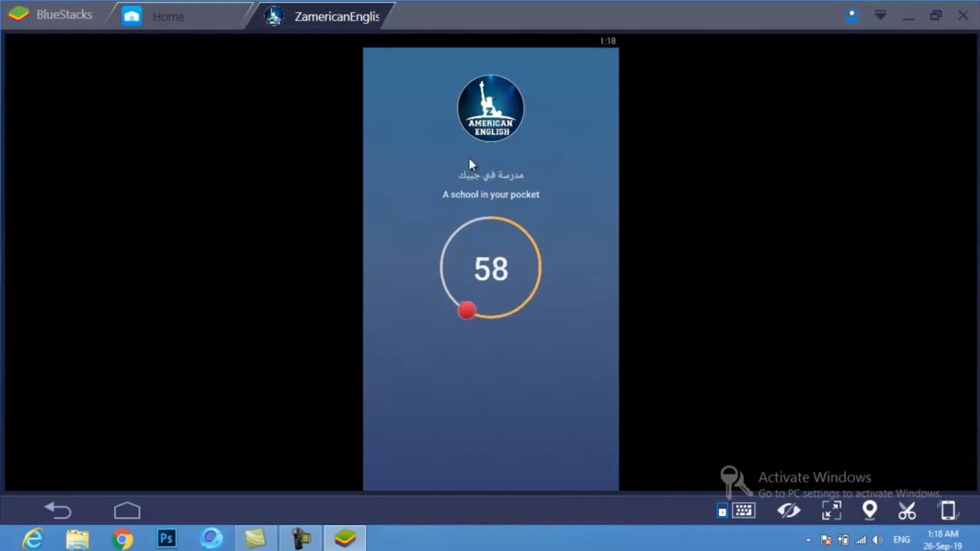This screenshot has height=551, width=980.
Task: Tap the Android home button
Action: click(x=127, y=510)
